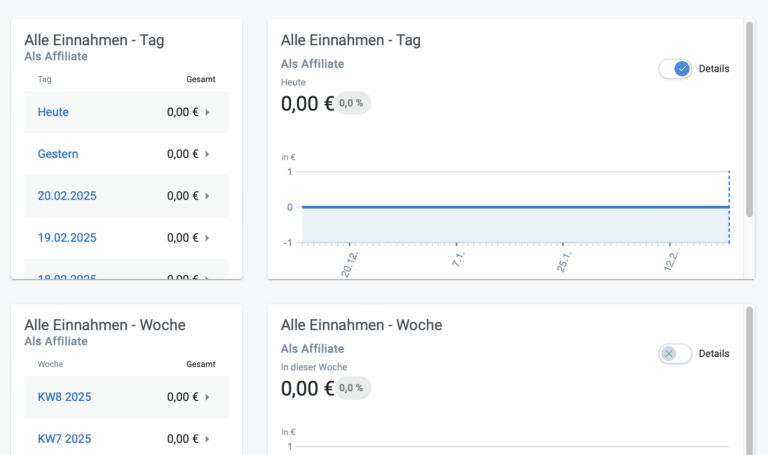Click the 0,0 % badge in the Tag chart

352,103
